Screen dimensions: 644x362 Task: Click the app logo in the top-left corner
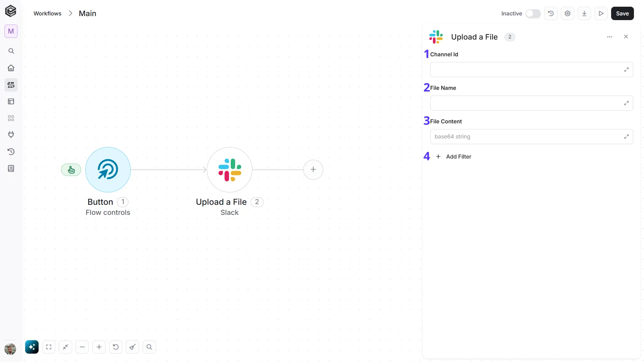[11, 11]
